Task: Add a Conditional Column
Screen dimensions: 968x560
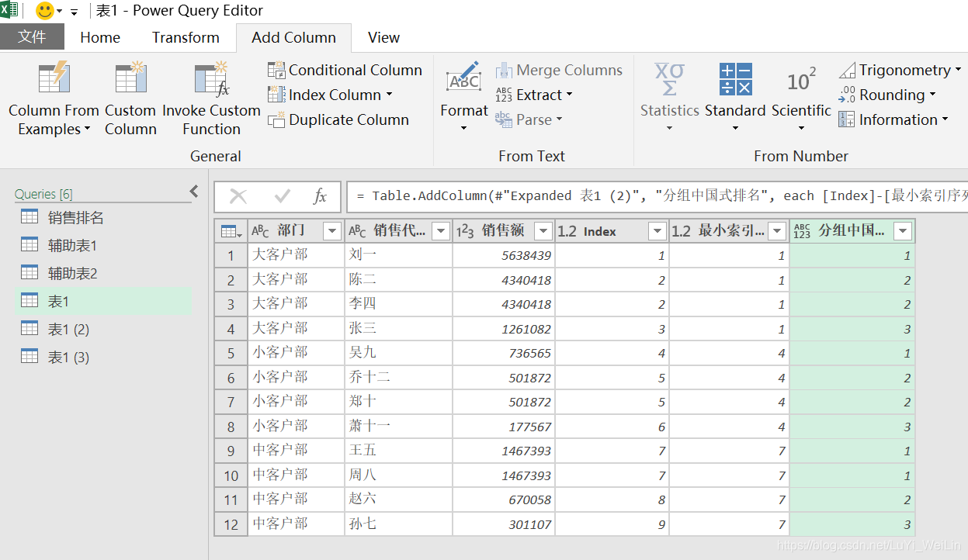Action: click(345, 70)
